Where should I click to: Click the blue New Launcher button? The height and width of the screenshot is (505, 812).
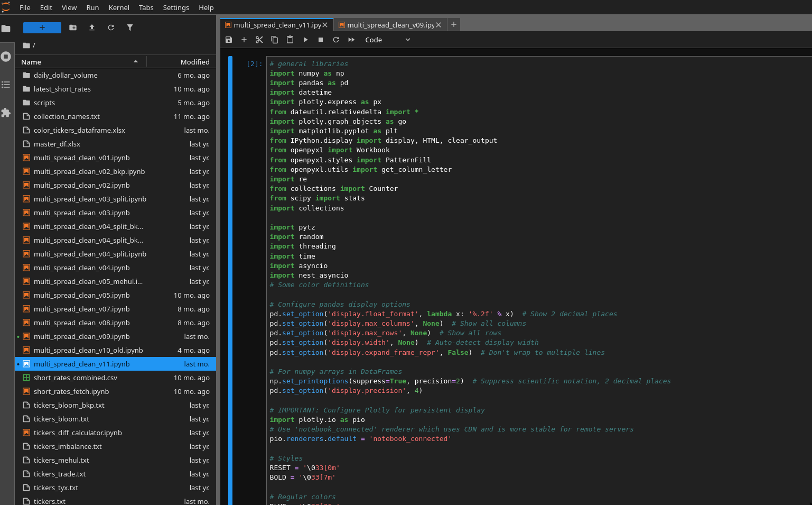point(42,27)
